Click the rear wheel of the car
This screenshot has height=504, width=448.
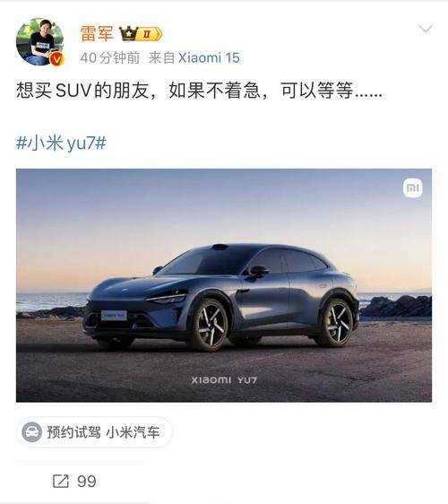click(x=336, y=322)
